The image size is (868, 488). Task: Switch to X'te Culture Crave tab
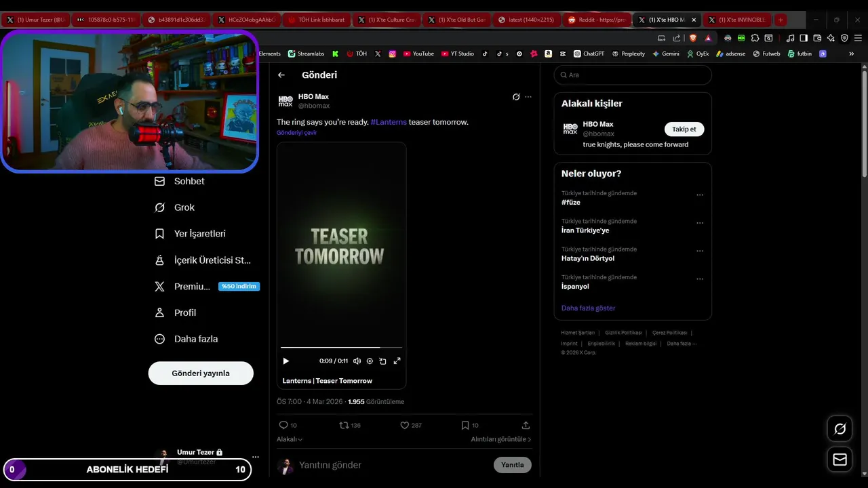pyautogui.click(x=387, y=20)
